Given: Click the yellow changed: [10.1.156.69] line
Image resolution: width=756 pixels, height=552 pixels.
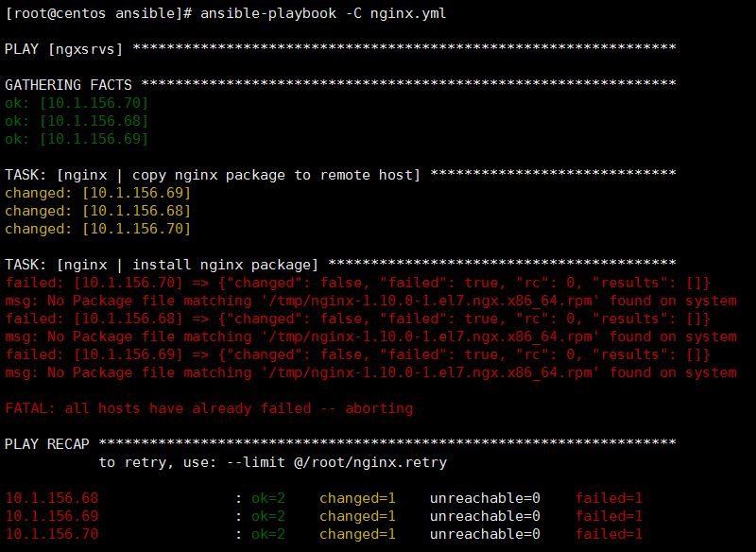Looking at the screenshot, I should point(98,193).
